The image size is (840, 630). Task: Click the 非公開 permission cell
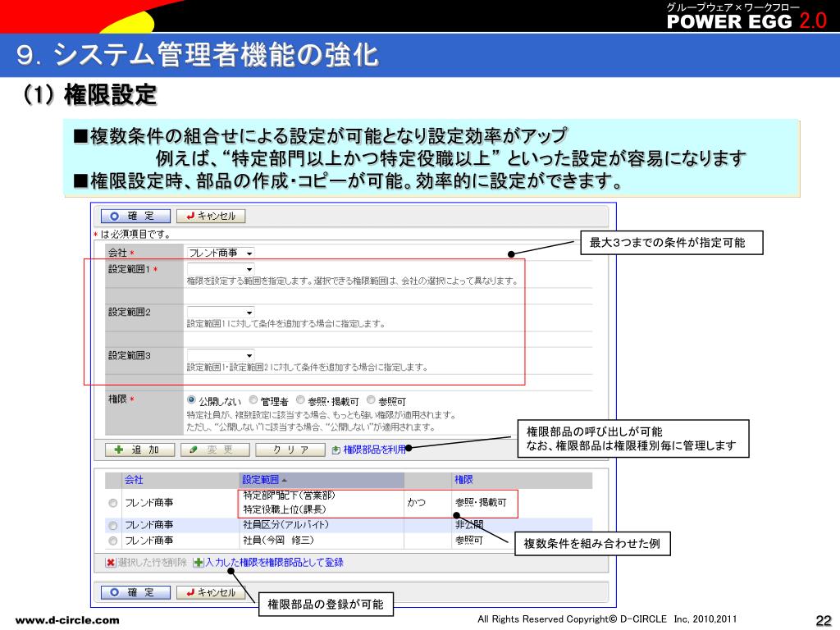click(469, 525)
